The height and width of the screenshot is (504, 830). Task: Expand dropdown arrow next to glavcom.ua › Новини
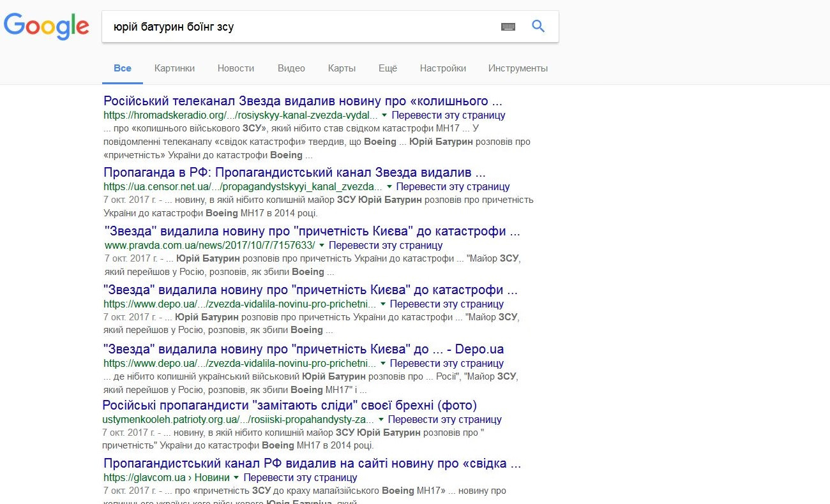click(236, 478)
